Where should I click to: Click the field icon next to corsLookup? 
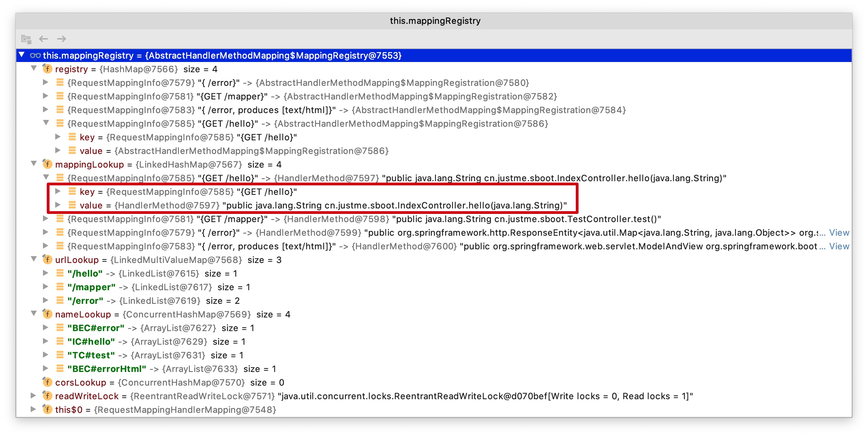coord(47,382)
